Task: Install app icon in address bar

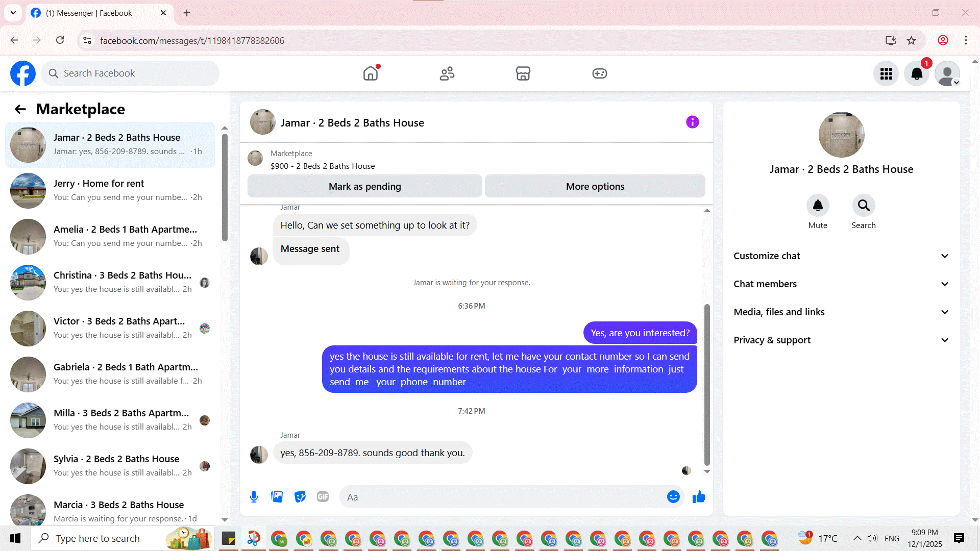Action: coord(891,40)
